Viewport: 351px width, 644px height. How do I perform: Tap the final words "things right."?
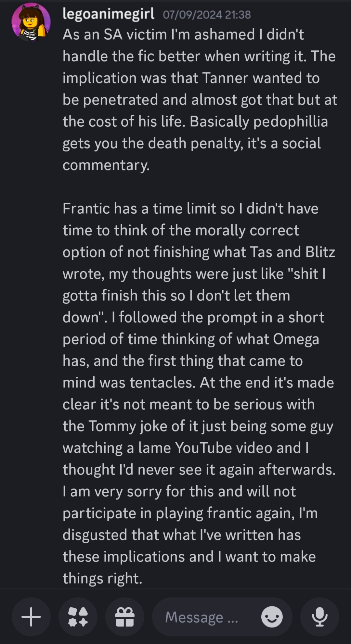[x=102, y=578]
